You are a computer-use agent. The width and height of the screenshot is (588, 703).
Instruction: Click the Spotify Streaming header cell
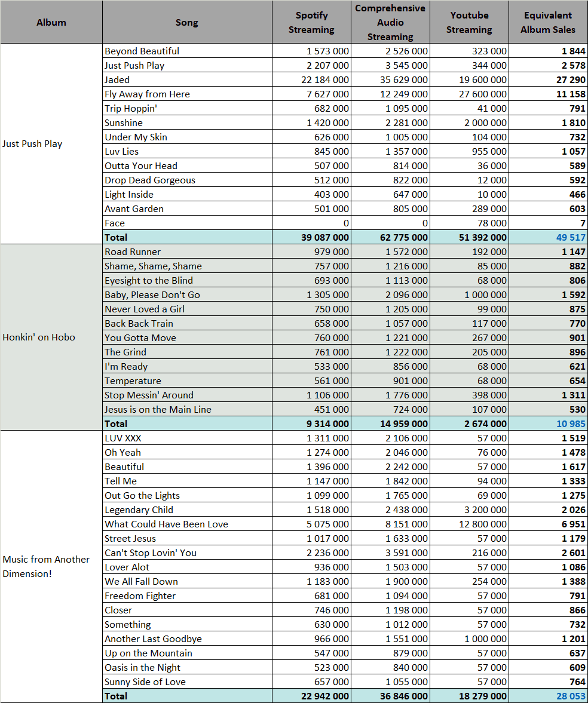click(x=311, y=22)
